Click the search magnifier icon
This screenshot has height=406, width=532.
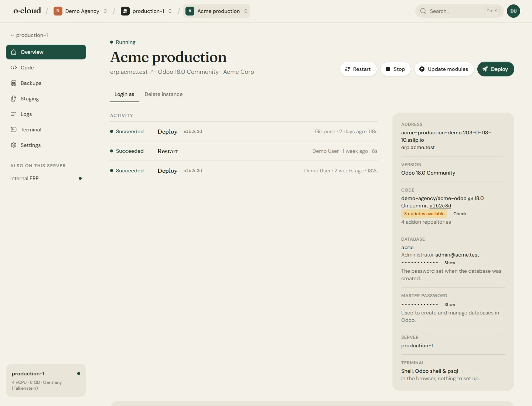pos(423,11)
